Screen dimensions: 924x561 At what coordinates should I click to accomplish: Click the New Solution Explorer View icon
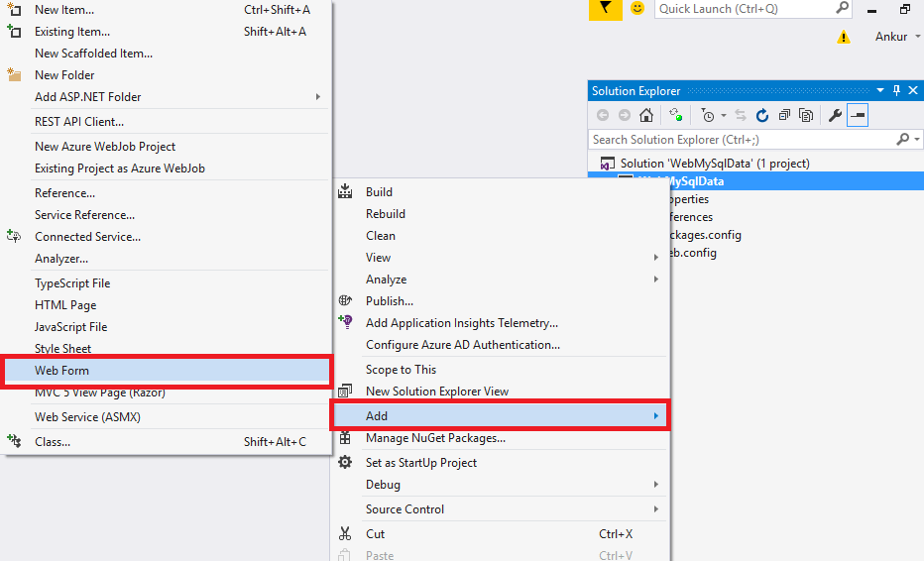click(345, 391)
